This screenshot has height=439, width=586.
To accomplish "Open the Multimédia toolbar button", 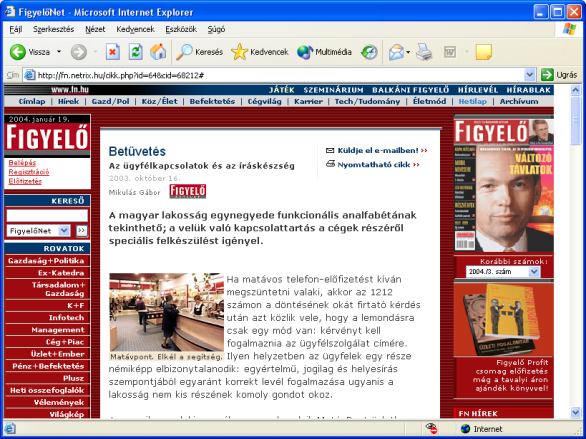I will point(324,52).
